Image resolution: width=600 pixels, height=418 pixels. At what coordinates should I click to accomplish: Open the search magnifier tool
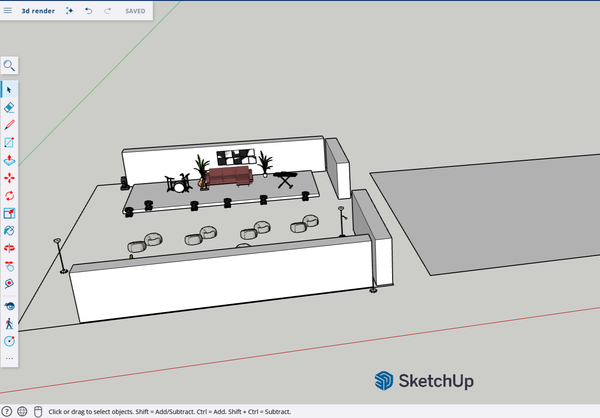point(9,66)
